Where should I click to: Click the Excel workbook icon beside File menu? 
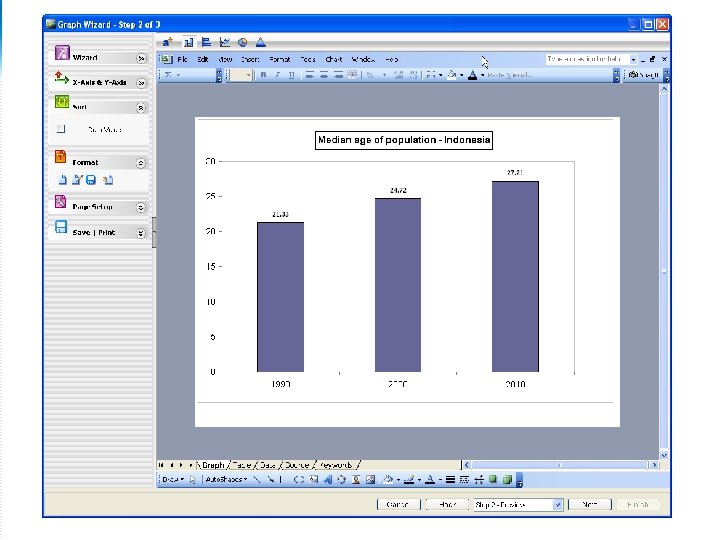tap(166, 59)
